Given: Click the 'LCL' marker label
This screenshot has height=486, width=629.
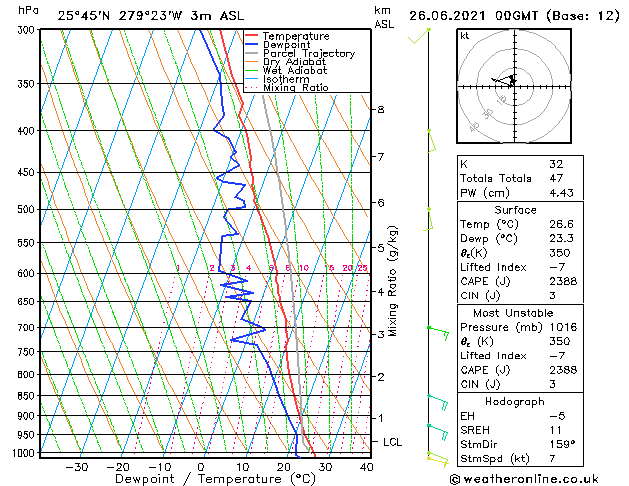Looking at the screenshot, I should [x=392, y=442].
